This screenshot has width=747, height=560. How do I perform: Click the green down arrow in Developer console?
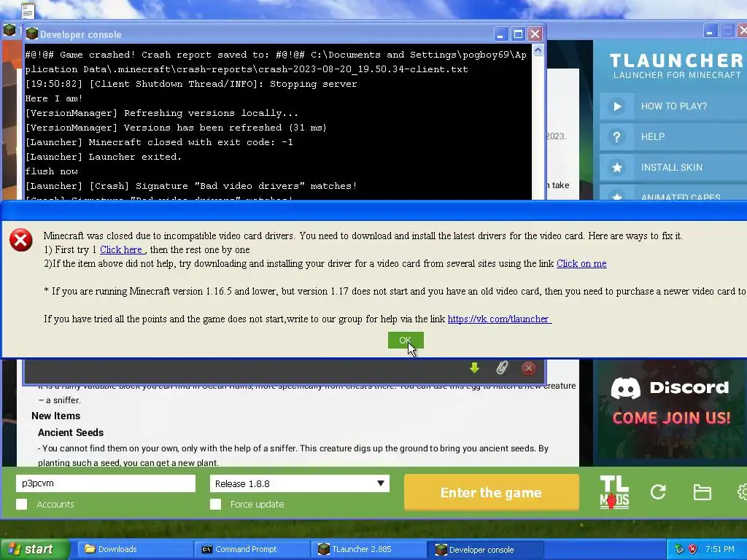pyautogui.click(x=474, y=367)
